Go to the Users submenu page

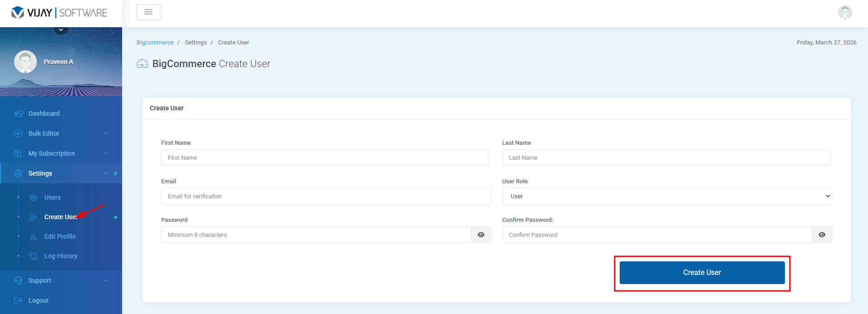click(x=52, y=197)
